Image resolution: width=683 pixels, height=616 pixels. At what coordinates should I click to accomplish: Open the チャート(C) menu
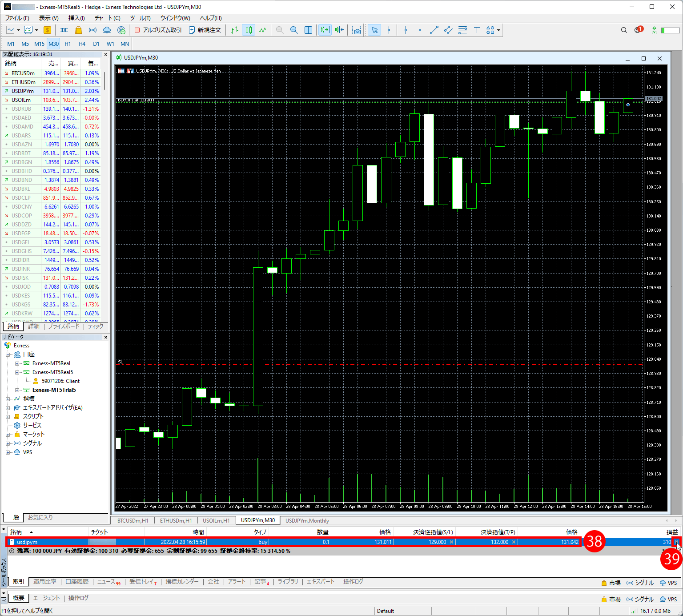point(107,18)
